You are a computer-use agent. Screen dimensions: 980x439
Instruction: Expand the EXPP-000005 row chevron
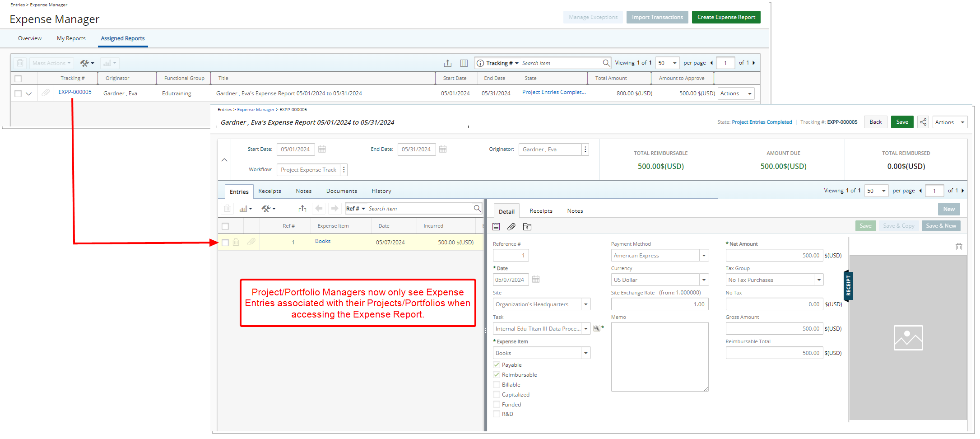[x=29, y=94]
